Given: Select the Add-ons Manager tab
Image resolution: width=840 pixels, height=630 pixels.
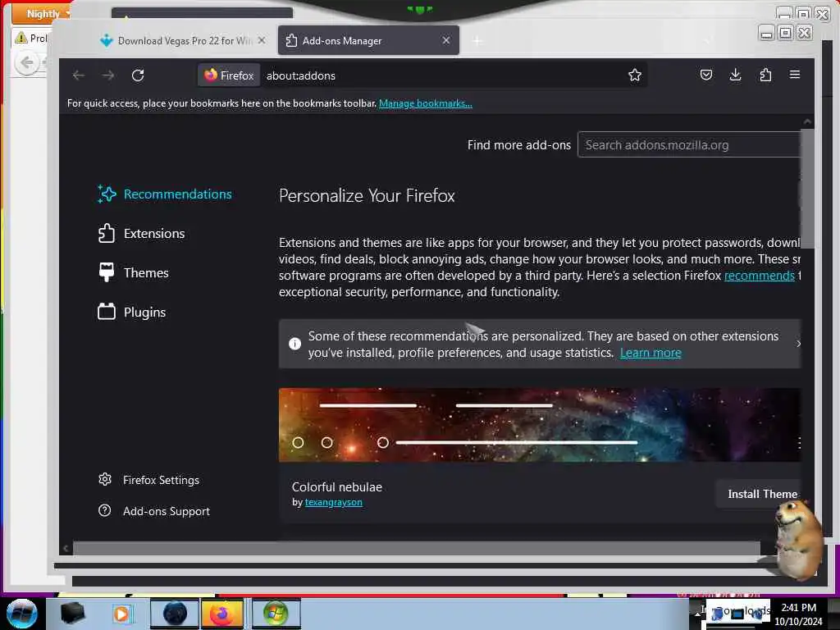Looking at the screenshot, I should coord(368,41).
